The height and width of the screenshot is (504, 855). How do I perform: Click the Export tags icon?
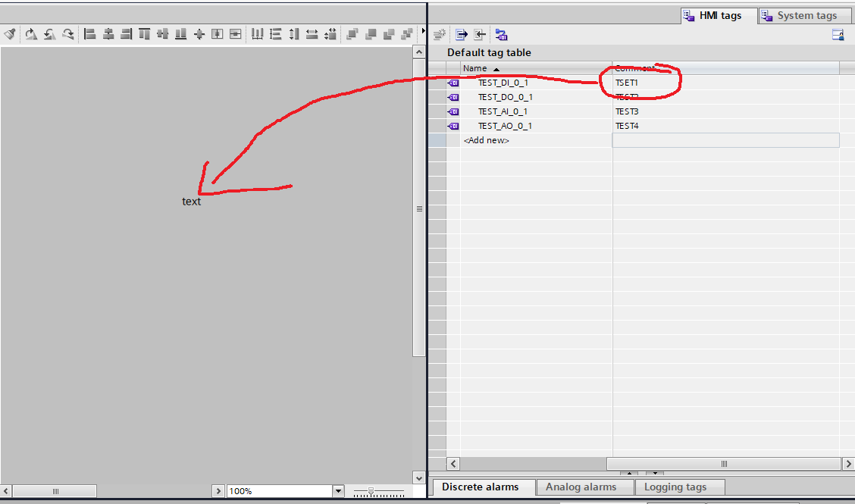[x=462, y=35]
